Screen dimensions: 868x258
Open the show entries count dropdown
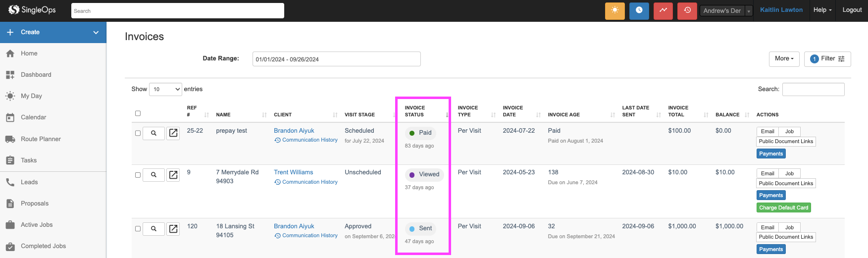(165, 89)
